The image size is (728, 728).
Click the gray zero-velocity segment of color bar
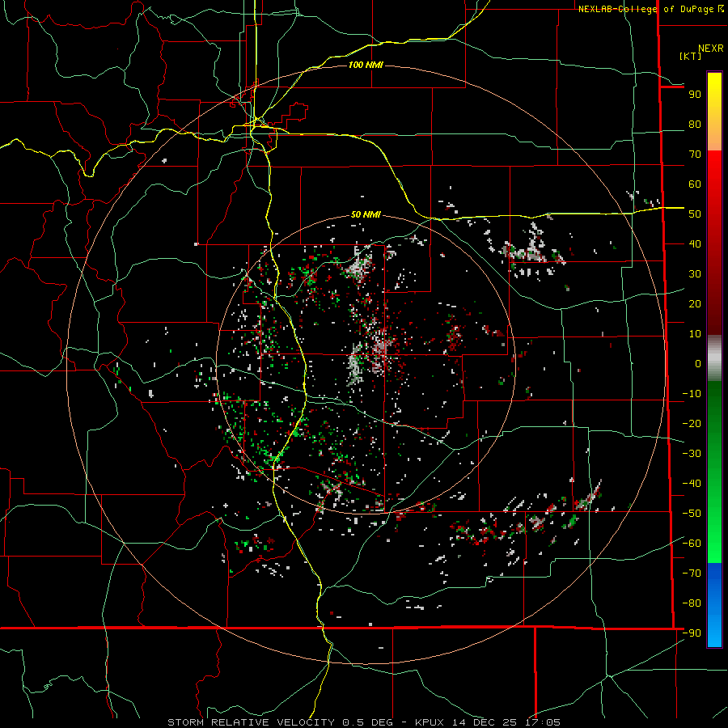tap(714, 358)
